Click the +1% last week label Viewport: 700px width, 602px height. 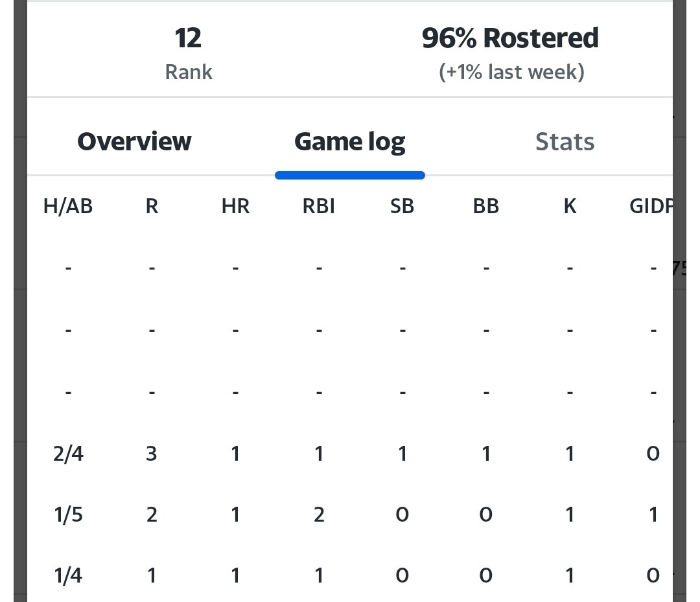511,73
